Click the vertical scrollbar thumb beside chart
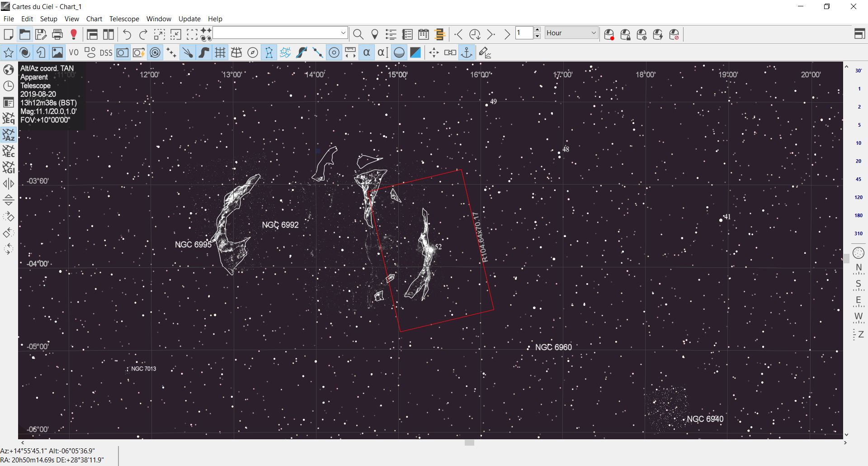Image resolution: width=868 pixels, height=466 pixels. [x=846, y=258]
